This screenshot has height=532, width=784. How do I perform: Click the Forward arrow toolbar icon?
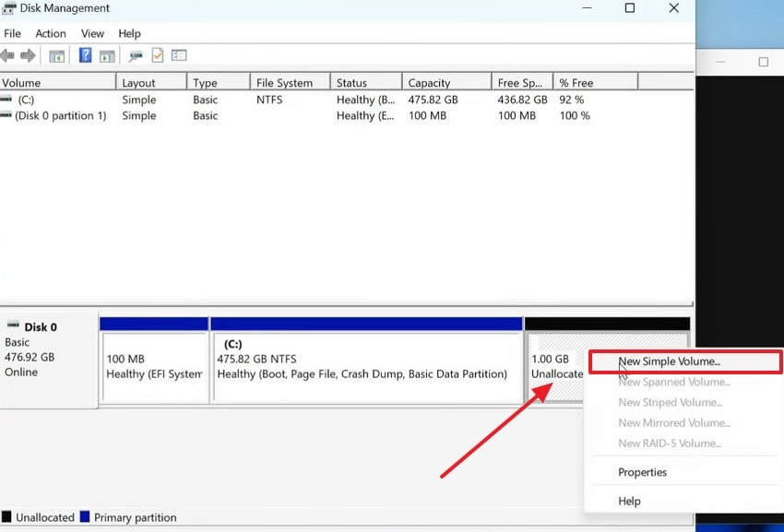coord(28,55)
